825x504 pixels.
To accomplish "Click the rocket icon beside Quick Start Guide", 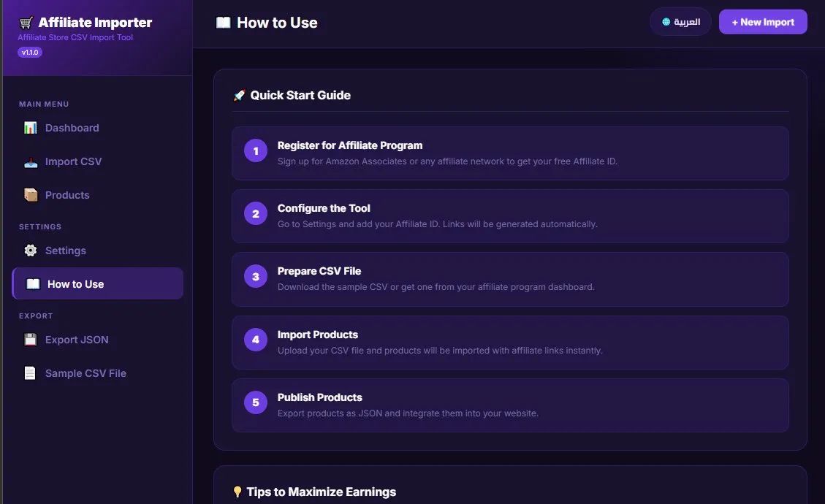I will [x=239, y=96].
